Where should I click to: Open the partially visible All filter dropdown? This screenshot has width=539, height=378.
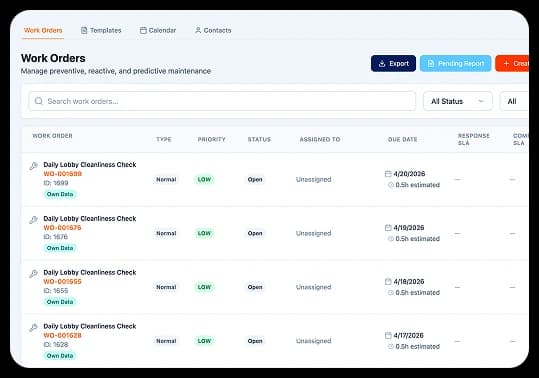(515, 101)
